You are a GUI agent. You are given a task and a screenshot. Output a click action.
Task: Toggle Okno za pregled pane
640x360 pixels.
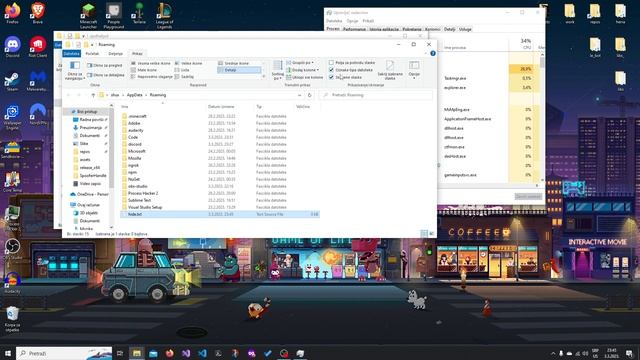coord(104,65)
